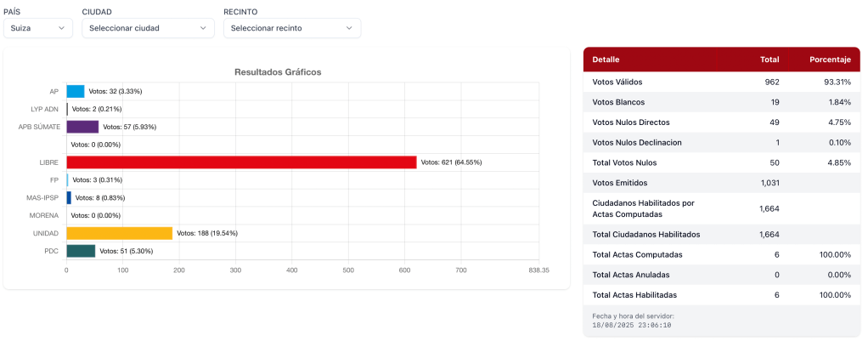Select the purple APB SÚMATE bar
Image resolution: width=868 pixels, height=347 pixels.
click(x=82, y=127)
